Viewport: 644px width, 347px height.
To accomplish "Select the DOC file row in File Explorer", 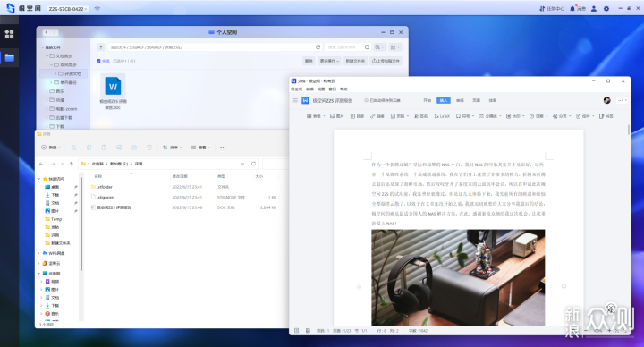I will pos(183,207).
